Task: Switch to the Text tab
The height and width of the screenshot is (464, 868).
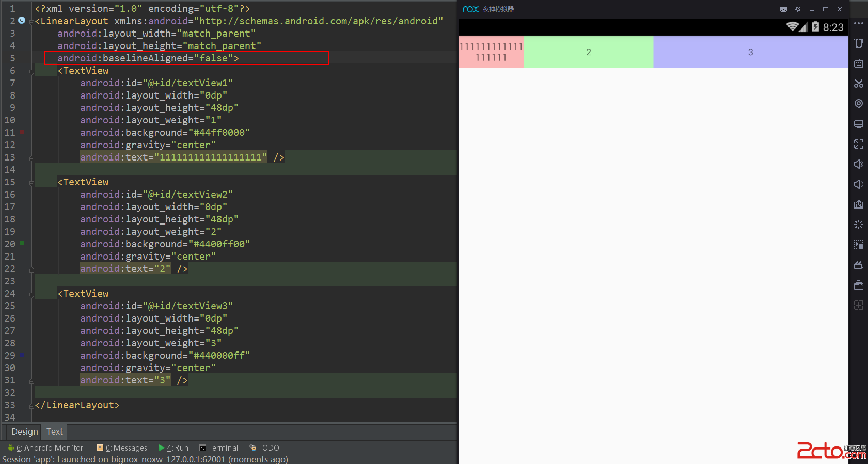Action: tap(55, 431)
